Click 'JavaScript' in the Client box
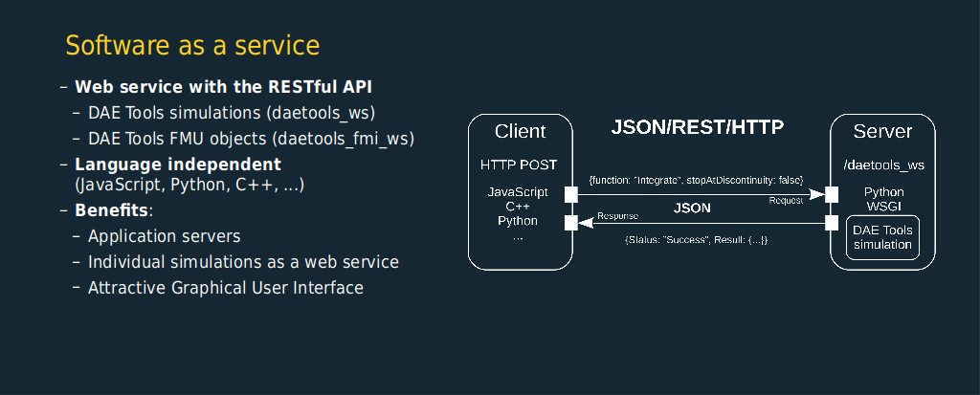The image size is (980, 395). [518, 192]
